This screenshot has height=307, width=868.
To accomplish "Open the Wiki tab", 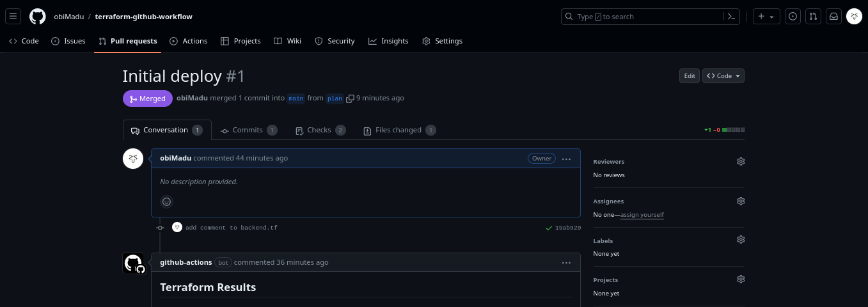I will (287, 41).
